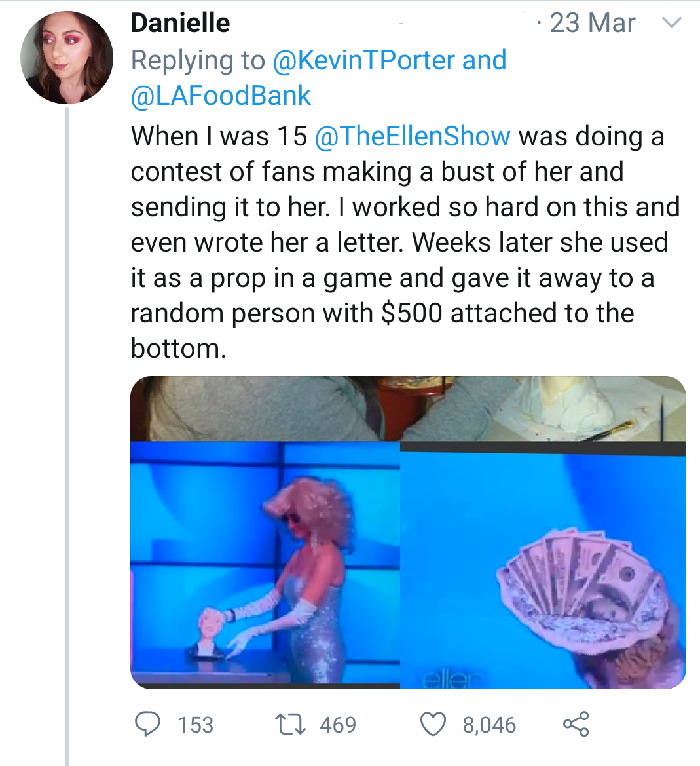
Task: Tap the Danielle display name
Action: coord(180,24)
